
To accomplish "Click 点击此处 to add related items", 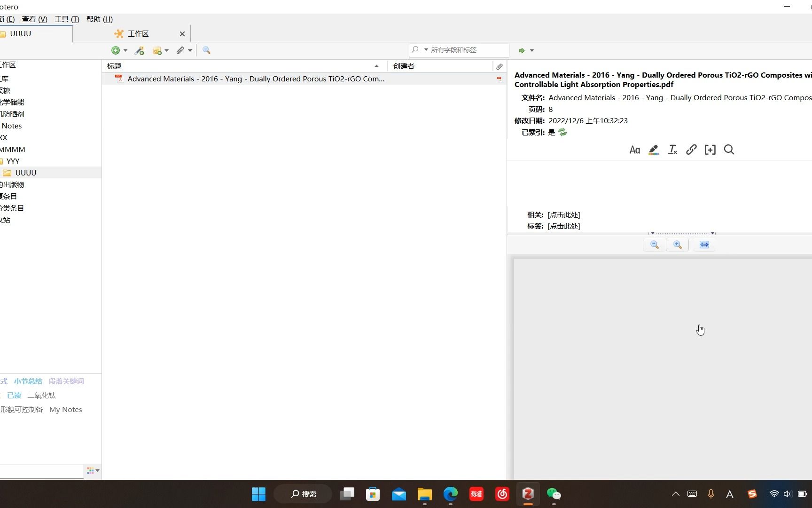I will coord(564,214).
